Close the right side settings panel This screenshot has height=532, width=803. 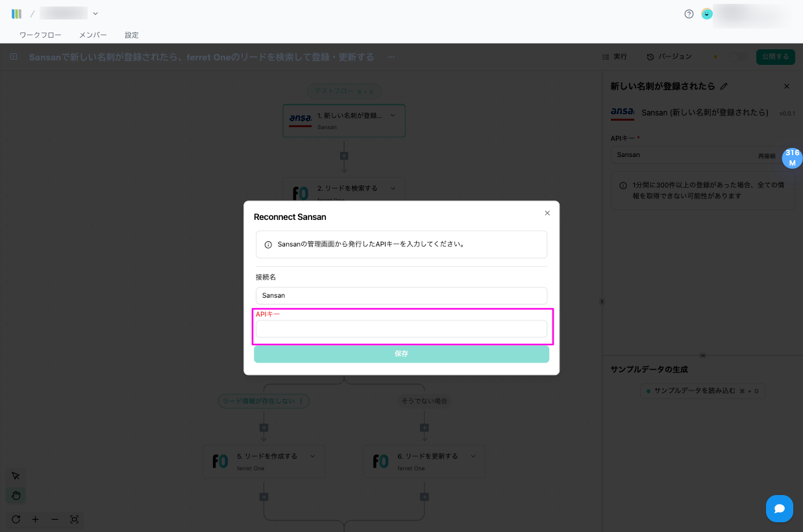pos(787,86)
